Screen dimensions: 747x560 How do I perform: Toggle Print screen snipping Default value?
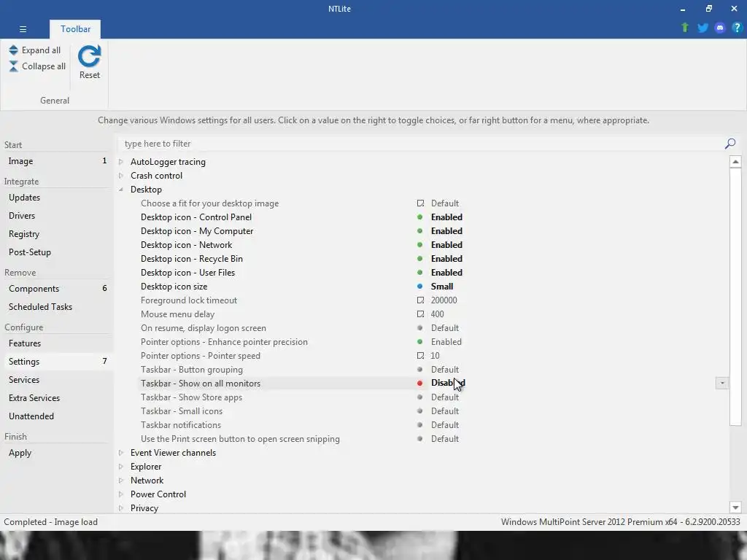445,438
